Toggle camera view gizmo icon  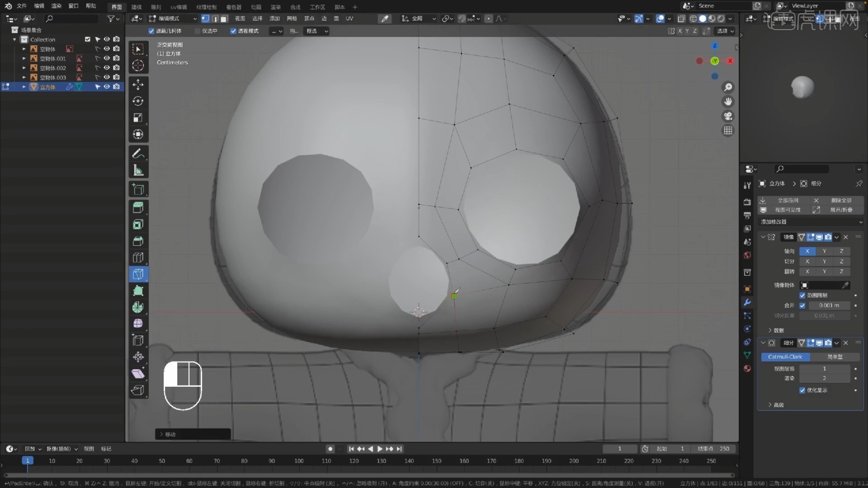pos(728,116)
